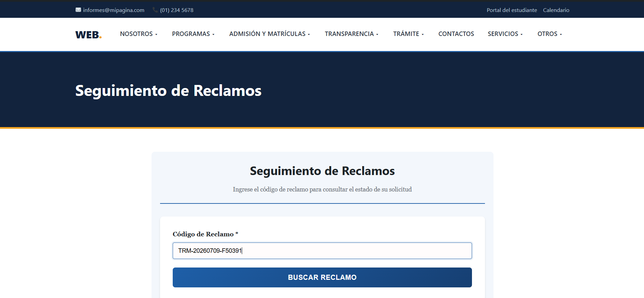The image size is (644, 298).
Task: Open the Calendario link
Action: click(x=556, y=10)
